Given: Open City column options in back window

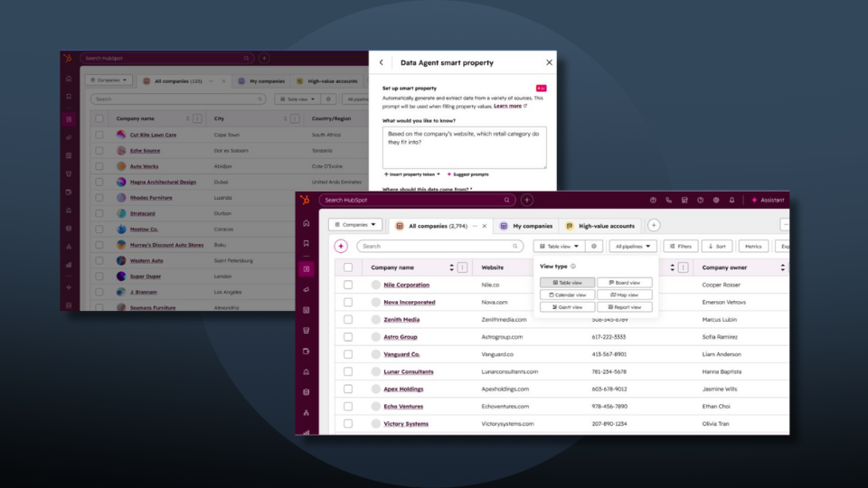Looking at the screenshot, I should [x=295, y=118].
